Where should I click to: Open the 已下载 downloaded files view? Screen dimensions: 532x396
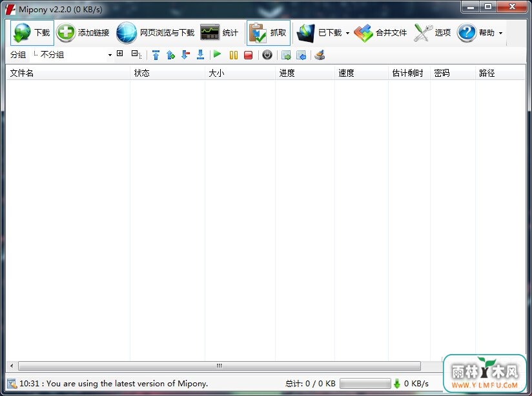pos(320,33)
